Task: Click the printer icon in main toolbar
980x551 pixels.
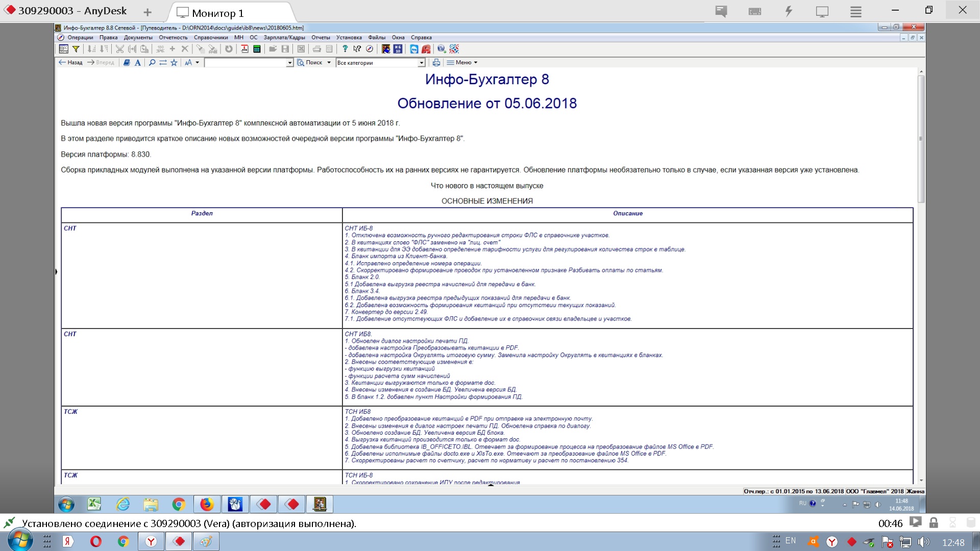Action: [317, 49]
